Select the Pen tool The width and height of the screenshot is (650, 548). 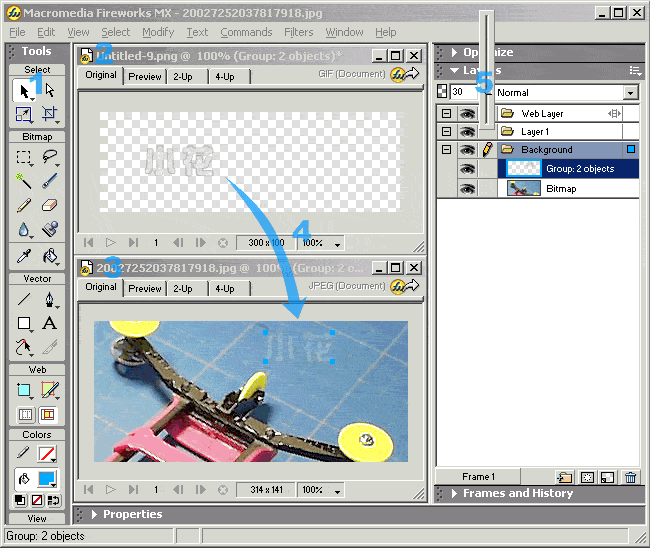(x=50, y=299)
